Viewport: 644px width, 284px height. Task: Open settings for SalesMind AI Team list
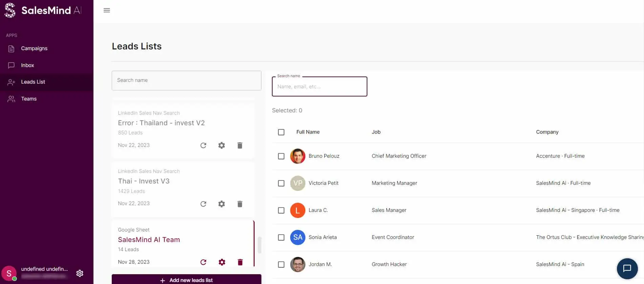[222, 262]
